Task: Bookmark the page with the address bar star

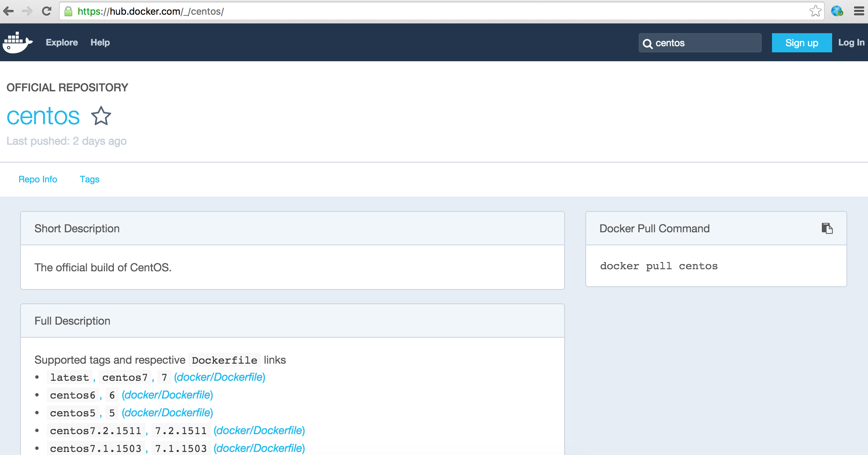Action: click(x=815, y=11)
